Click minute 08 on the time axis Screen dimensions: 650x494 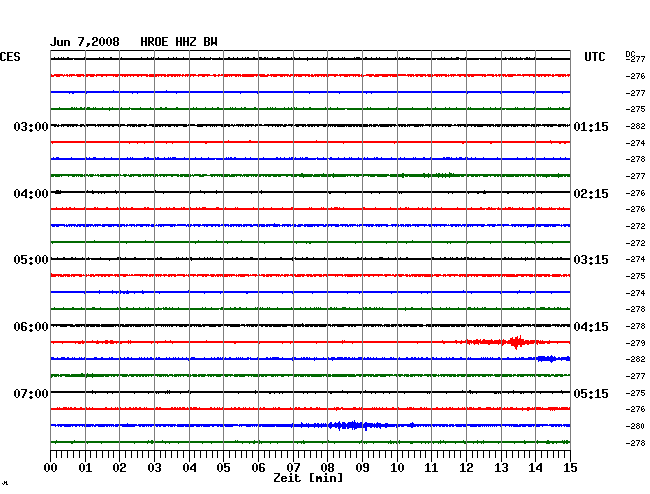(327, 467)
